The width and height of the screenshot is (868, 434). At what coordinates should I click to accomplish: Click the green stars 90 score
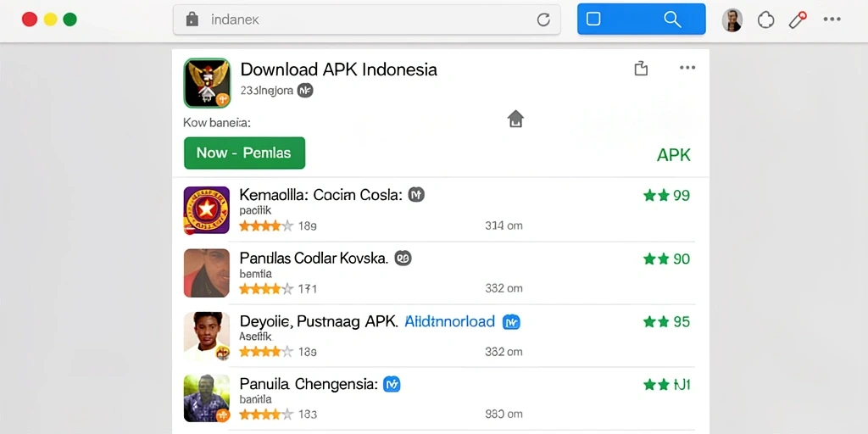666,259
